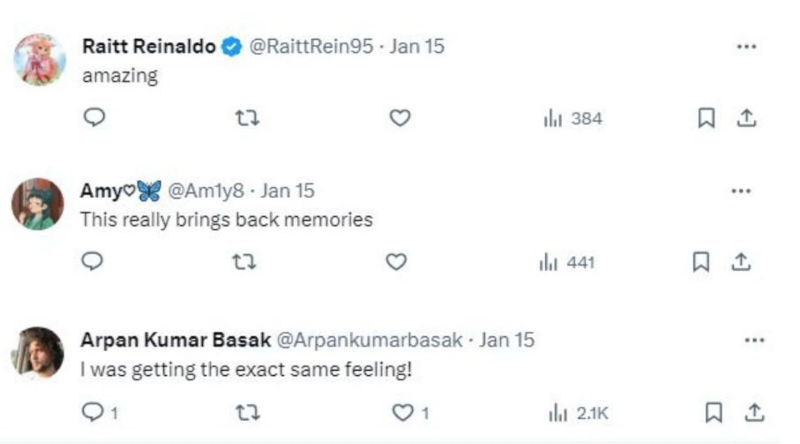Like Amy's "brings back memories" tweet
Viewport: 800px width, 444px height.
396,262
